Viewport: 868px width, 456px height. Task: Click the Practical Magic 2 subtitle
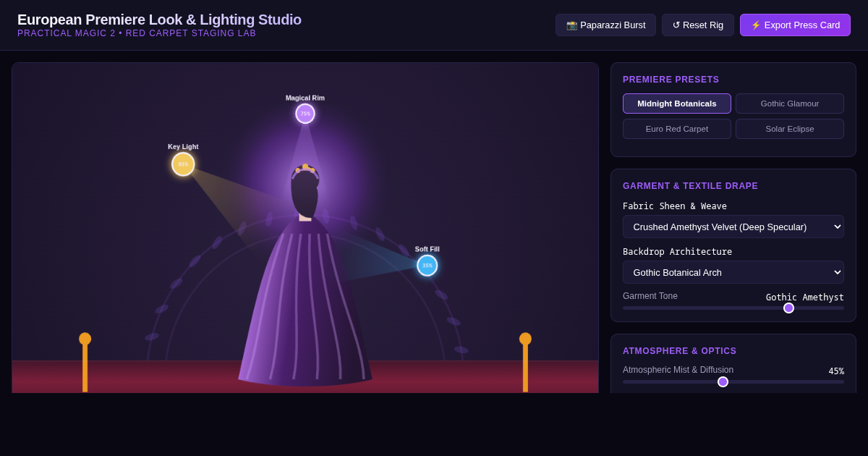click(x=137, y=33)
